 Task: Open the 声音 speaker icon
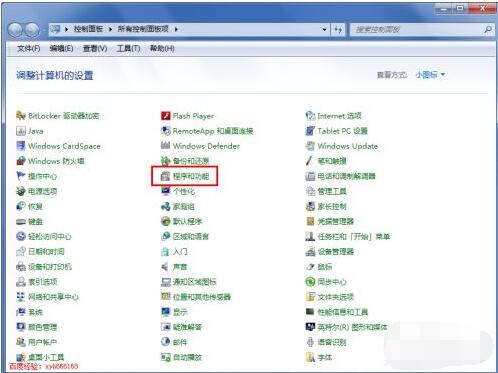tap(166, 267)
